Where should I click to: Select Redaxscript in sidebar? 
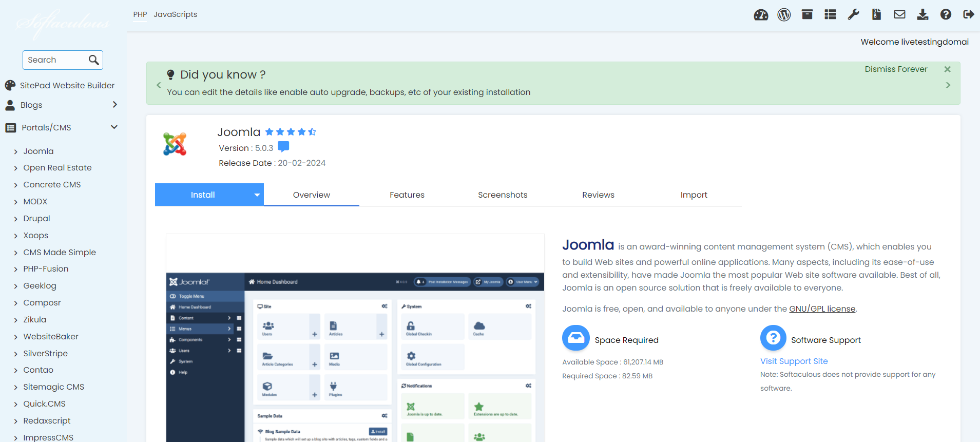coord(47,421)
